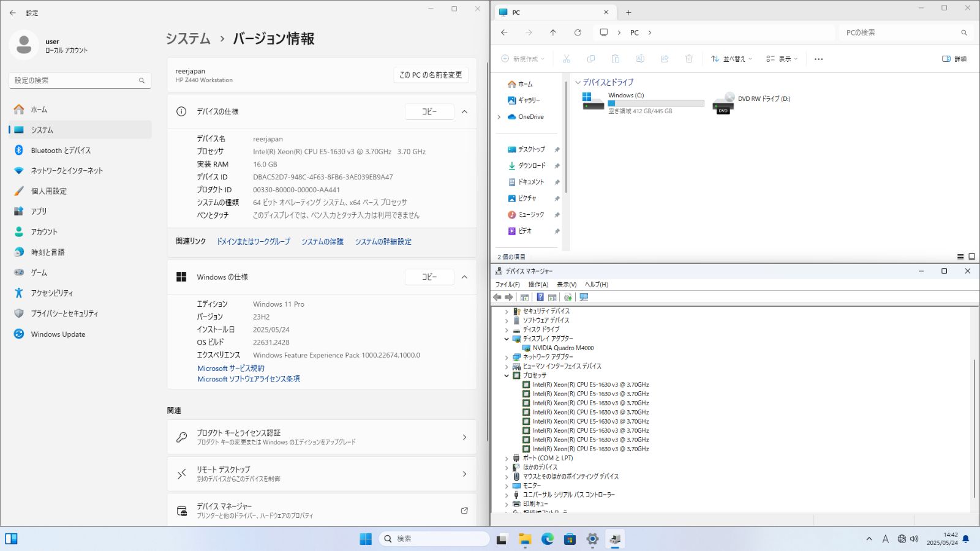Image resolution: width=980 pixels, height=551 pixels.
Task: Open Microsoft Store from the taskbar
Action: (570, 539)
